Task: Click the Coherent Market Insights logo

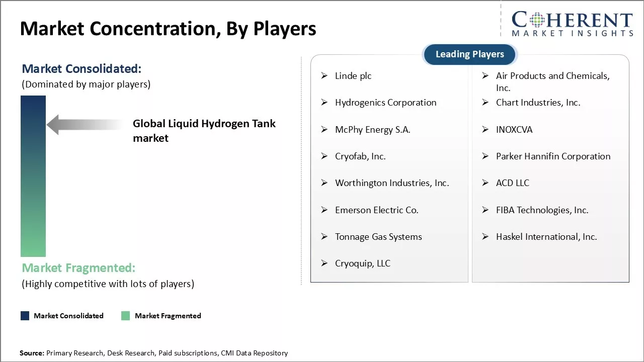Action: pyautogui.click(x=572, y=24)
